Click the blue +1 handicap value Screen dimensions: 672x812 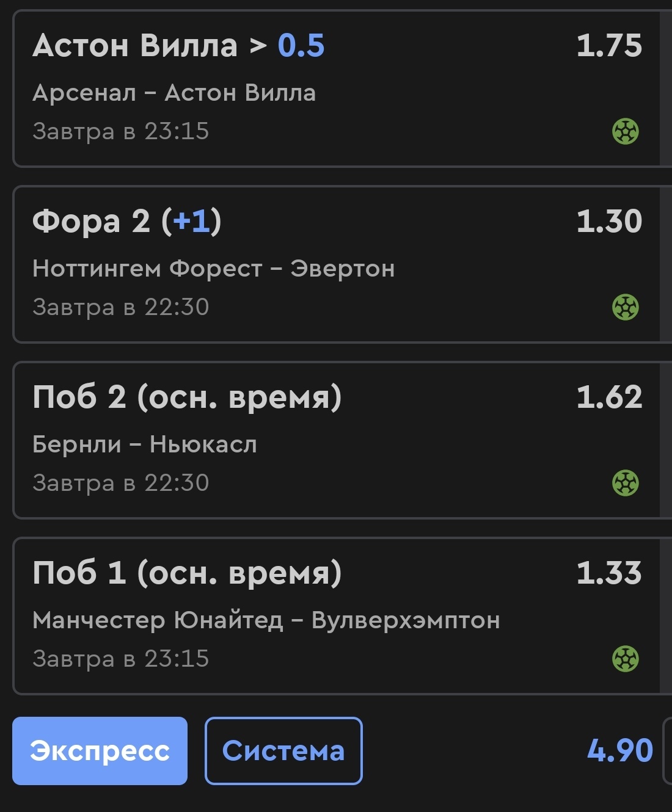191,221
